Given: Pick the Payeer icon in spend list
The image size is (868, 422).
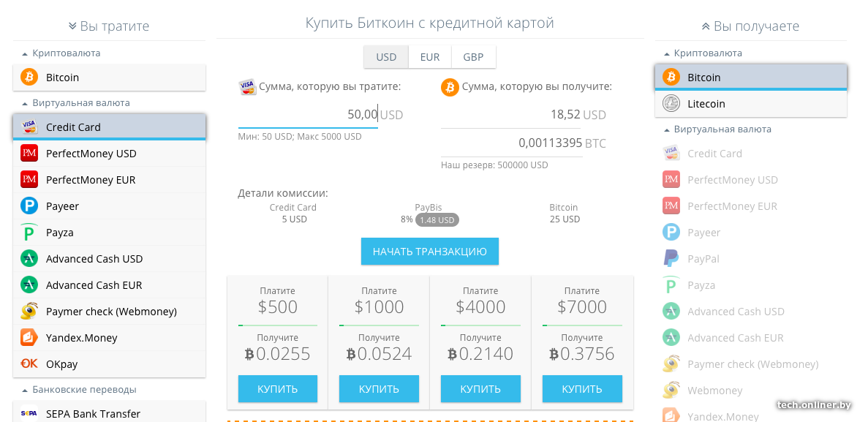Looking at the screenshot, I should click(x=29, y=206).
